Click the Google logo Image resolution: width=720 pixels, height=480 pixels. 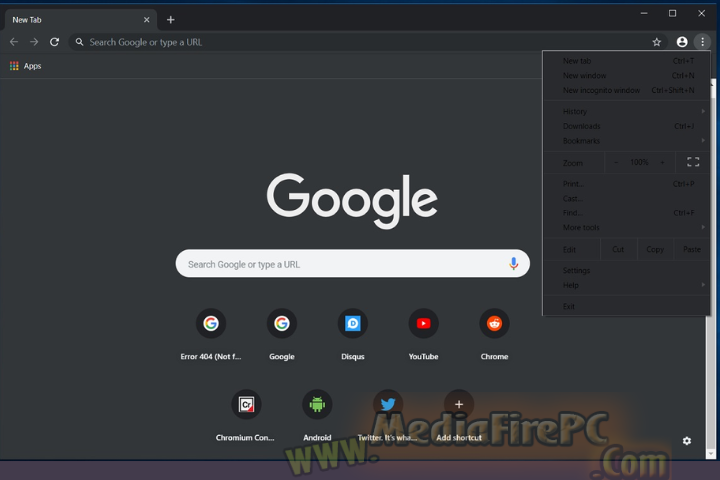(x=352, y=201)
